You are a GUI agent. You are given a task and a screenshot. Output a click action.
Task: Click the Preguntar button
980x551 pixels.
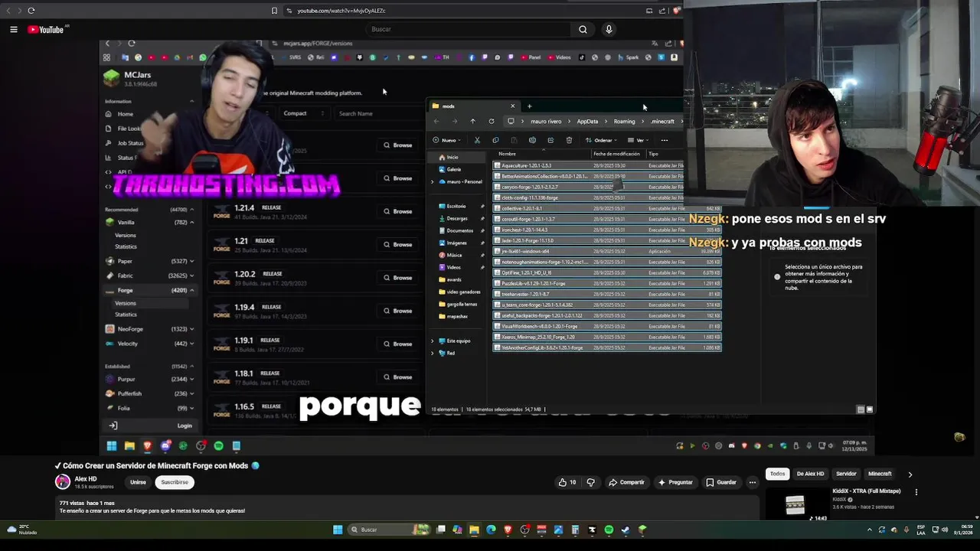point(675,482)
